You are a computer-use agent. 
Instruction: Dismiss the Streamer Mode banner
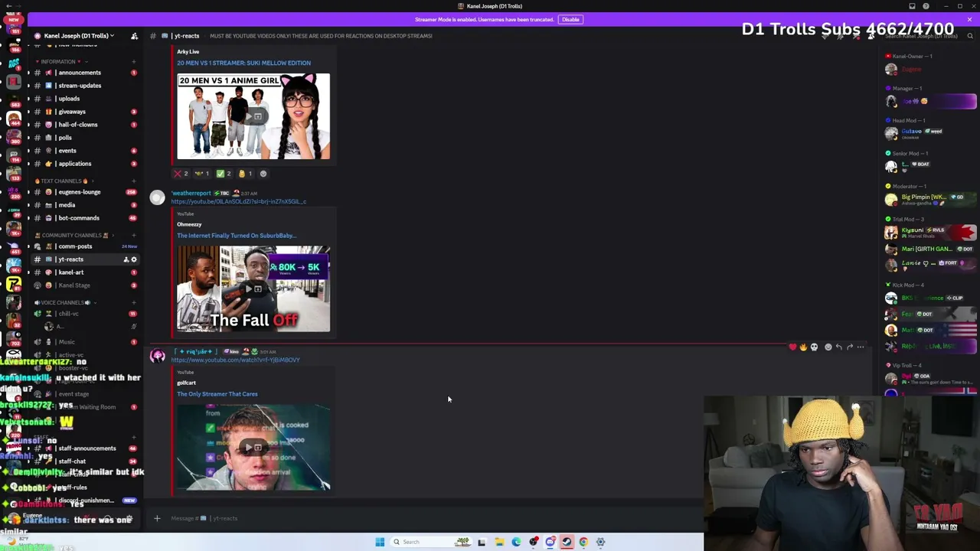click(x=969, y=19)
